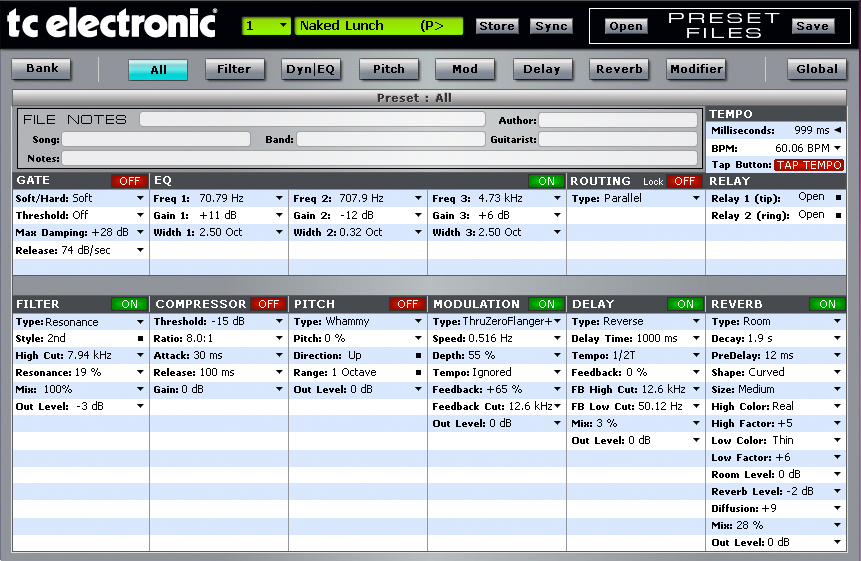This screenshot has height=561, width=861.
Task: Open the Delay Tempo 1/2T dropdown
Action: (x=696, y=355)
